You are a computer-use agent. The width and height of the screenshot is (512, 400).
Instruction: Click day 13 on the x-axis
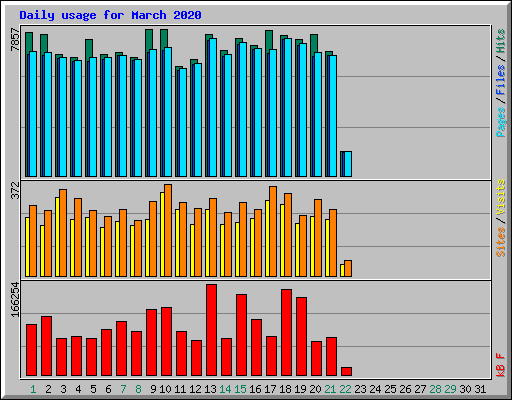(210, 389)
